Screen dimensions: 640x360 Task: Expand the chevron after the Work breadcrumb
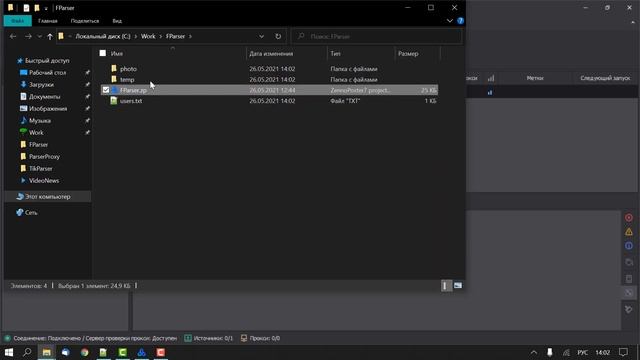(160, 36)
